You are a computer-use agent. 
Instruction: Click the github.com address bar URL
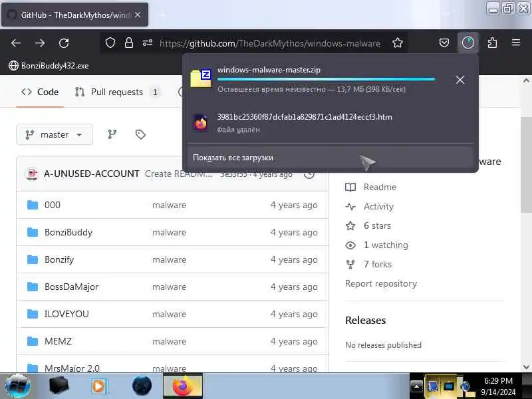coord(270,43)
